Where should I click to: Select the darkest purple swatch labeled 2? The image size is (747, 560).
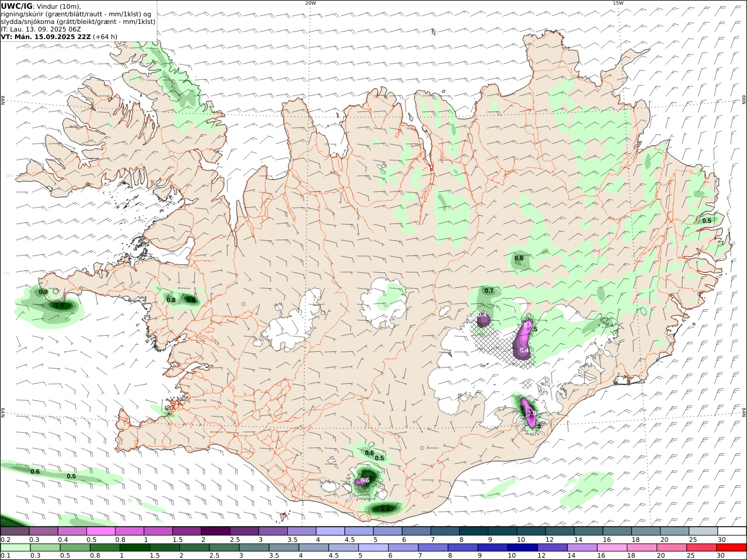pyautogui.click(x=215, y=531)
